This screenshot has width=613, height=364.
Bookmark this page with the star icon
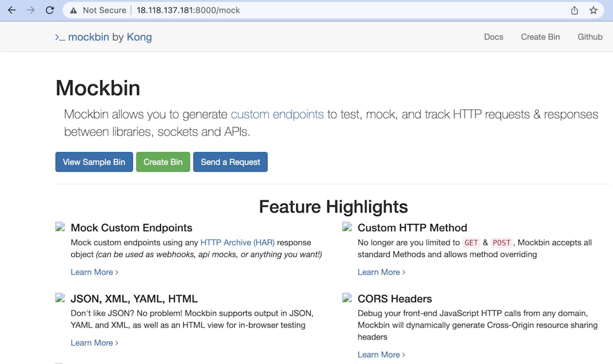pyautogui.click(x=593, y=10)
